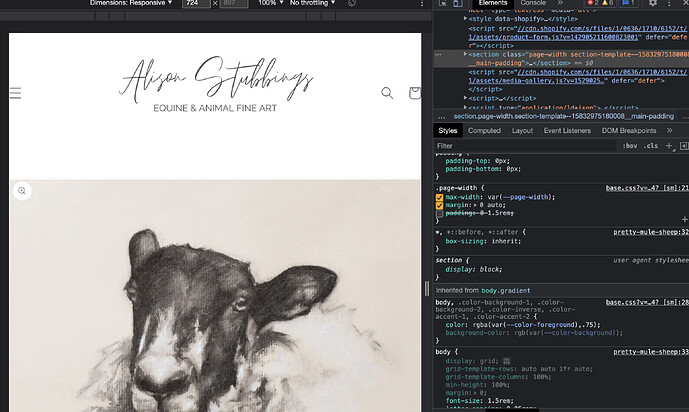The height and width of the screenshot is (412, 689).
Task: Open DevTools settings gear
Action: pyautogui.click(x=653, y=3)
